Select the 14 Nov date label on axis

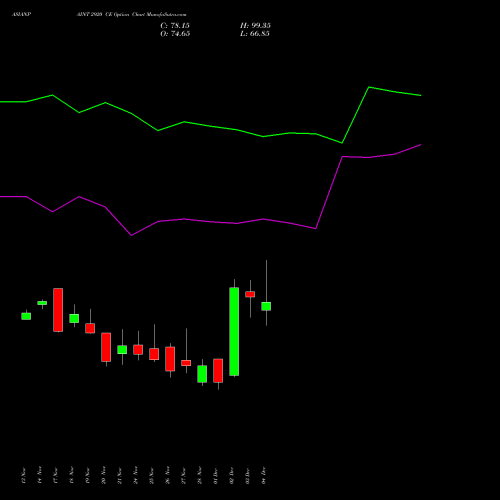point(40,475)
